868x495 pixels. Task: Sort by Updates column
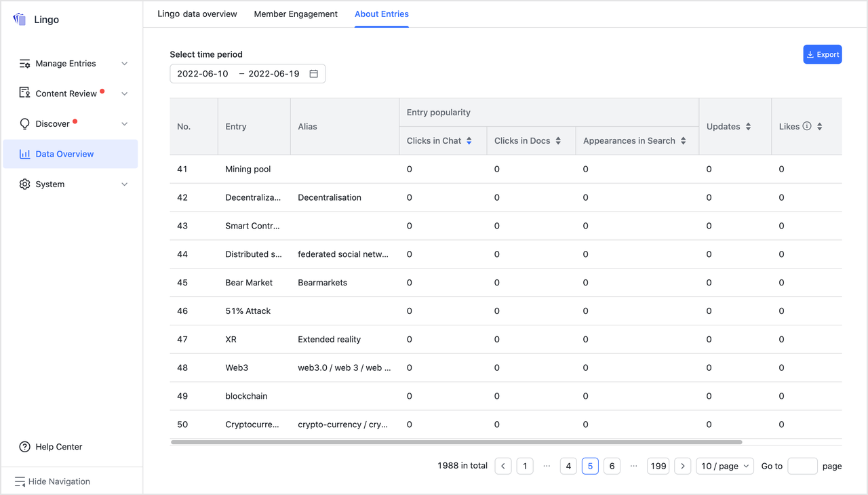tap(748, 127)
